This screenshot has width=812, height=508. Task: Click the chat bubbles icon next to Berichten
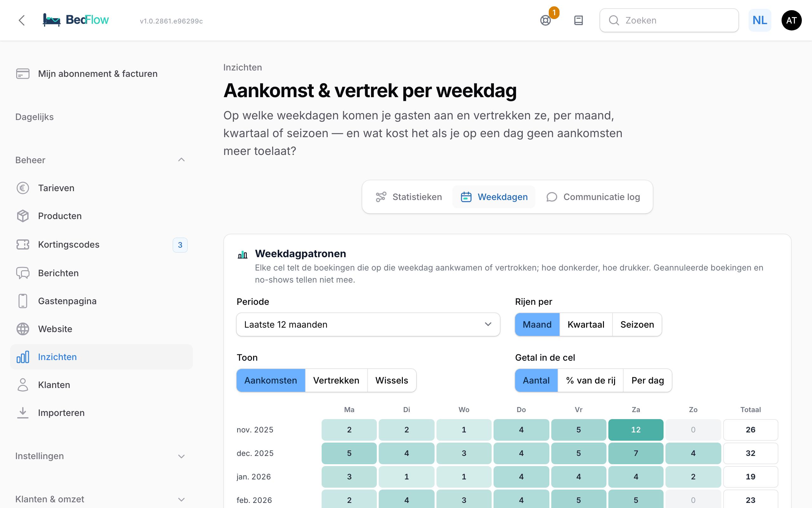(x=23, y=273)
